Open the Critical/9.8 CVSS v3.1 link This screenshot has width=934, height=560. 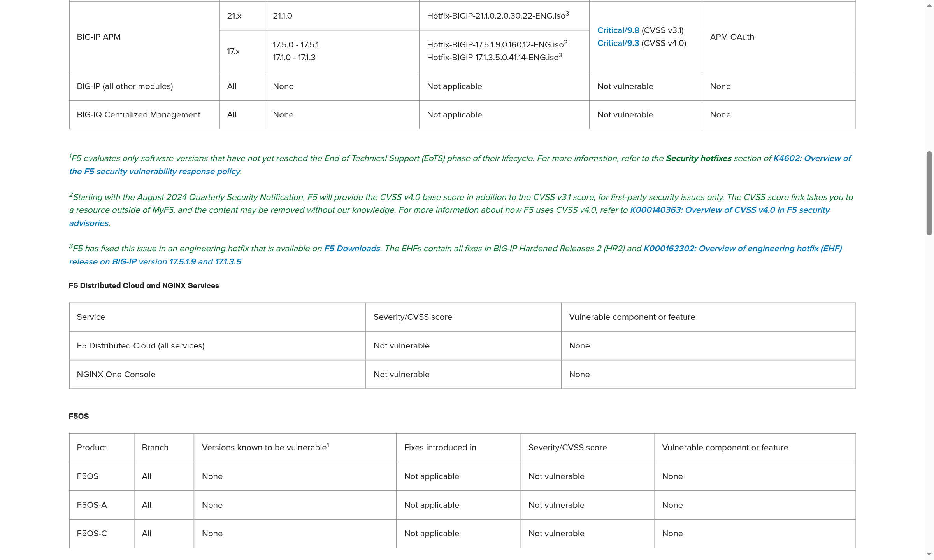point(618,30)
